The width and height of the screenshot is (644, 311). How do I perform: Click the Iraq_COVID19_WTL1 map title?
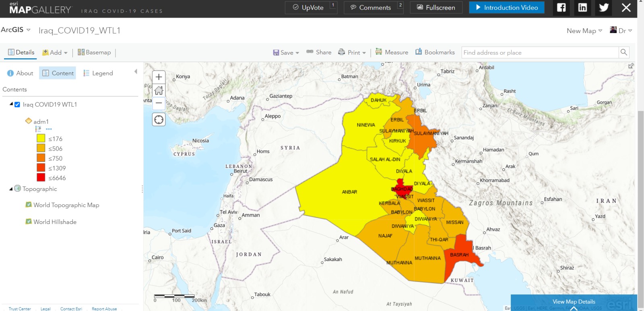[x=80, y=31]
